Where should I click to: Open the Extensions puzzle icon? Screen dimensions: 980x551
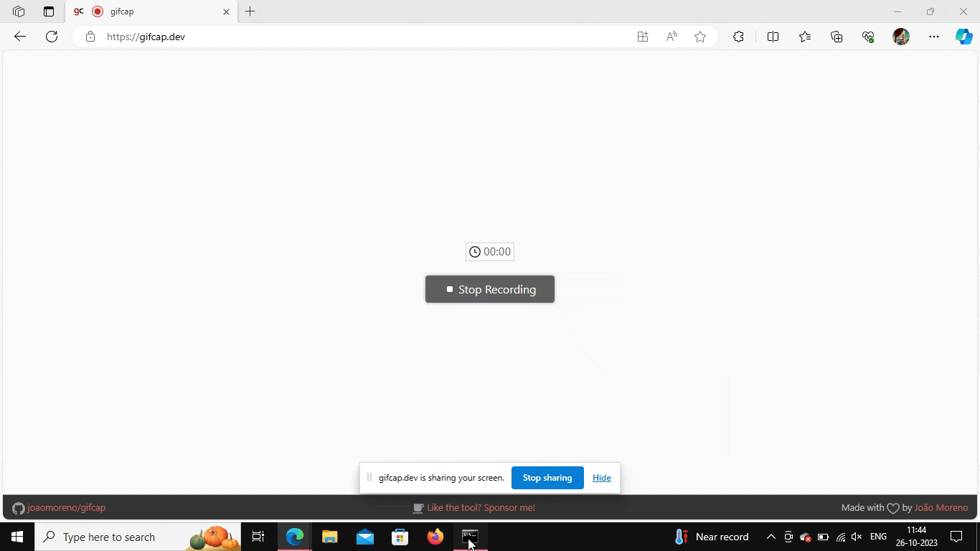pos(738,37)
